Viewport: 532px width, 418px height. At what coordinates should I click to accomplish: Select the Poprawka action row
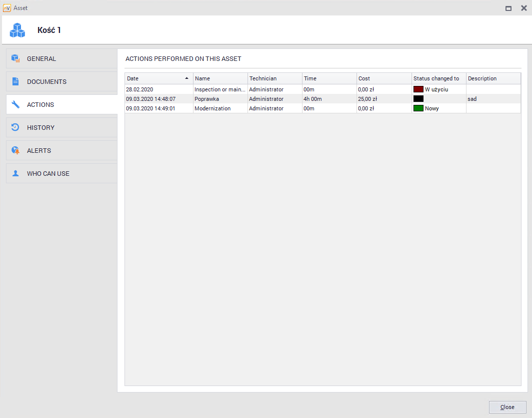click(220, 99)
